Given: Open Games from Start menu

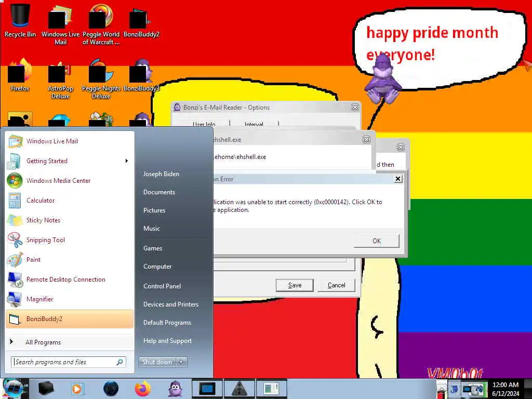Looking at the screenshot, I should [x=153, y=248].
